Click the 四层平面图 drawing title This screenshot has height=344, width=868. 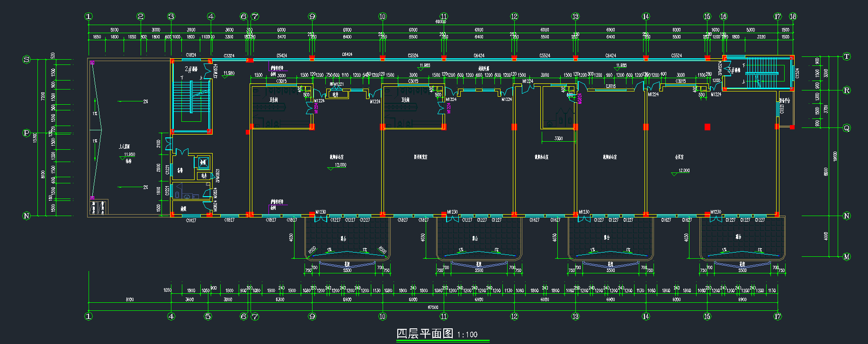425,334
